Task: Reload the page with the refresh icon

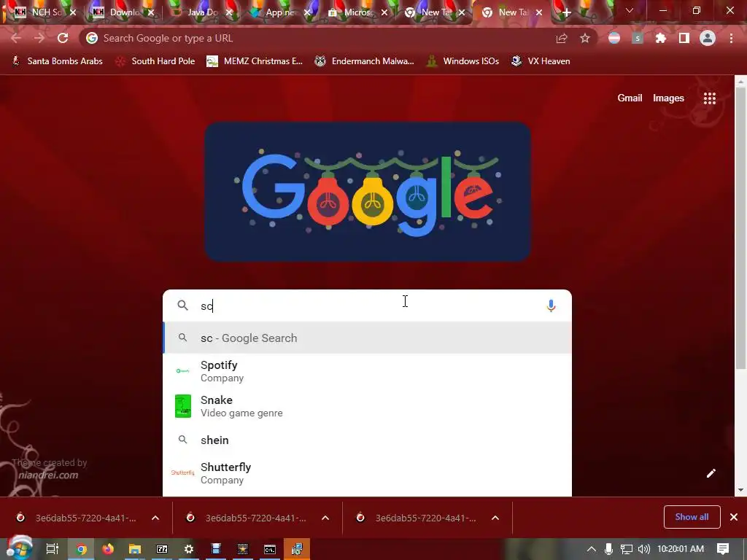Action: pos(63,38)
